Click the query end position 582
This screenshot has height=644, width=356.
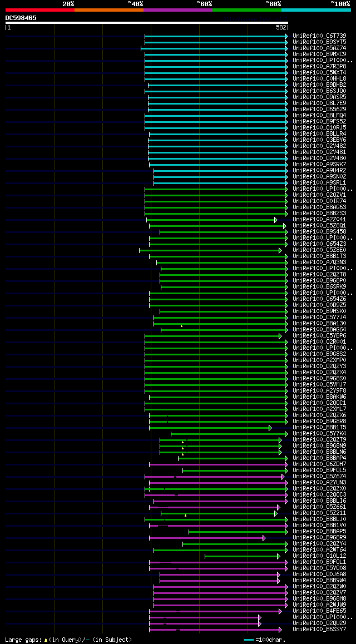pyautogui.click(x=281, y=27)
